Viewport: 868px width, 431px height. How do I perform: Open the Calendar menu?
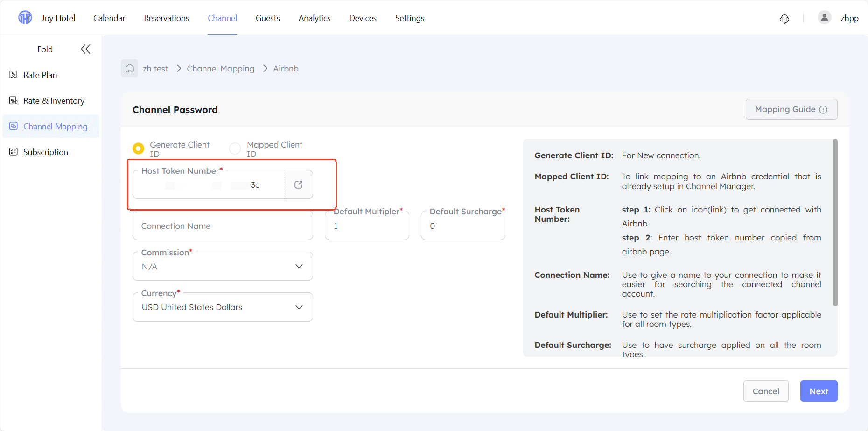click(x=109, y=18)
